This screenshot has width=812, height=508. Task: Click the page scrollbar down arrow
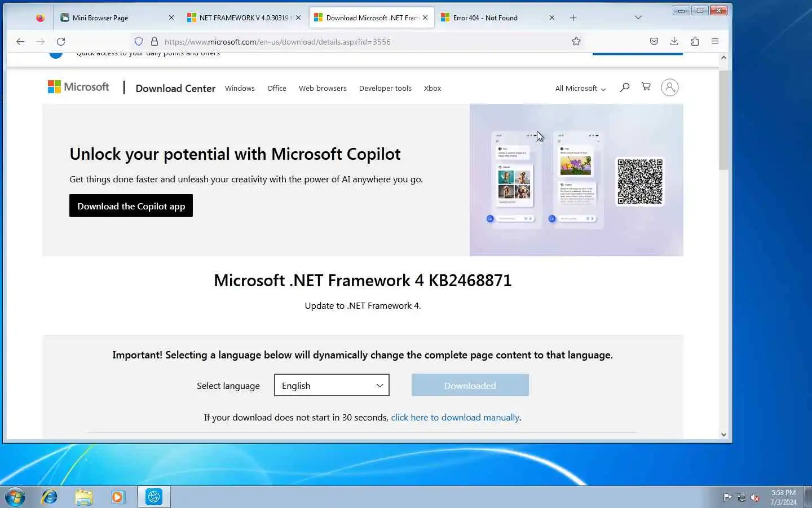[723, 434]
